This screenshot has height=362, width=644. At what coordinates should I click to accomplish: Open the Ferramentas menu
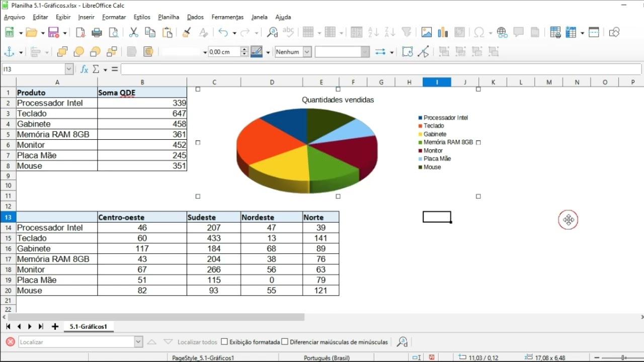(x=227, y=17)
